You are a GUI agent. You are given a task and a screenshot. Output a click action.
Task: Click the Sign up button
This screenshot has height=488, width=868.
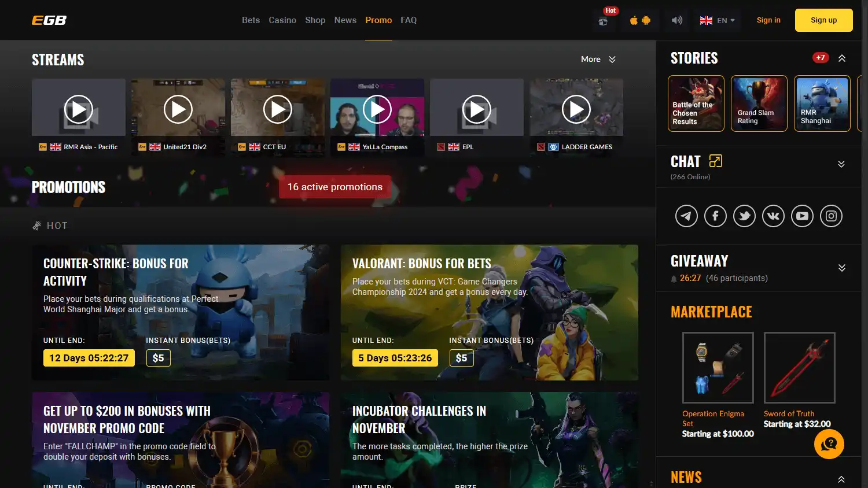point(823,20)
